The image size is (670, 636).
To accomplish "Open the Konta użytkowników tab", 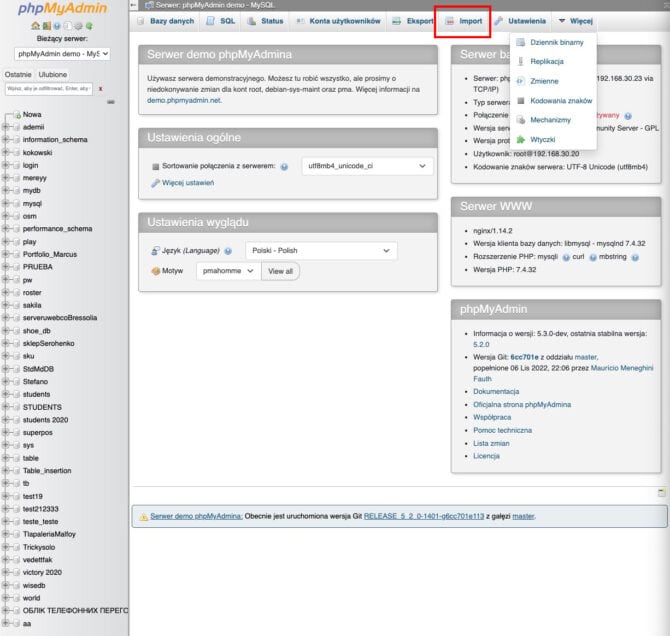I will coord(338,21).
